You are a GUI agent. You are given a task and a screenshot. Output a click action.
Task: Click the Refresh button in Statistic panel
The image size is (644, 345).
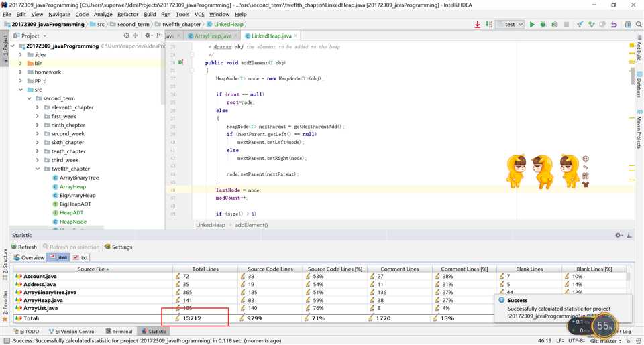(x=24, y=247)
